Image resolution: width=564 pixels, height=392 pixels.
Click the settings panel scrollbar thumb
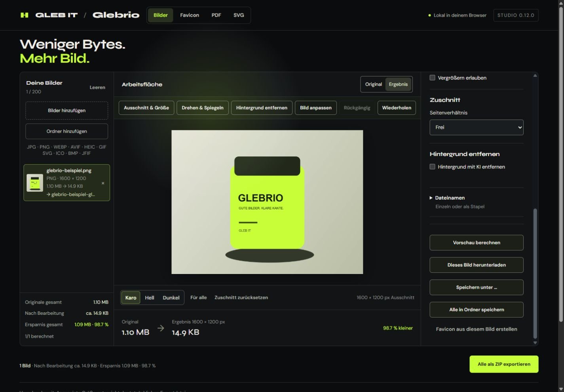tap(535, 273)
